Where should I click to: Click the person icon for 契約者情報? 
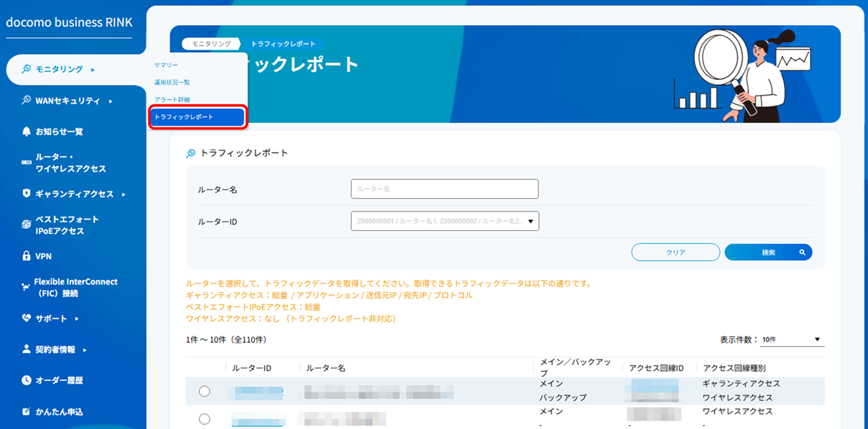(26, 350)
